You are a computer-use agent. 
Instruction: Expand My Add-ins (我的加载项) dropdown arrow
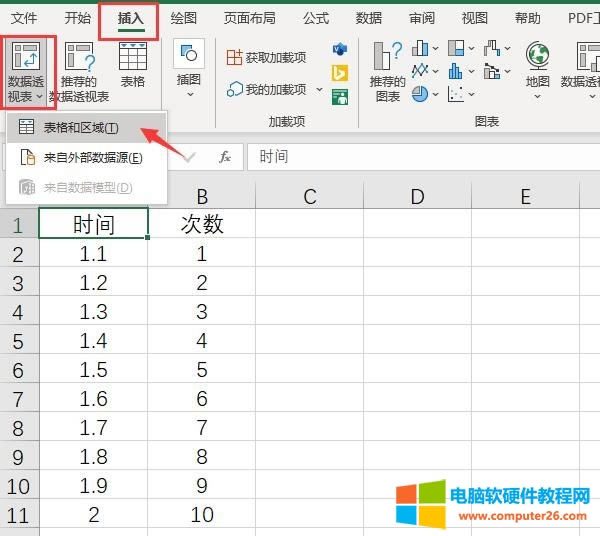click(319, 90)
